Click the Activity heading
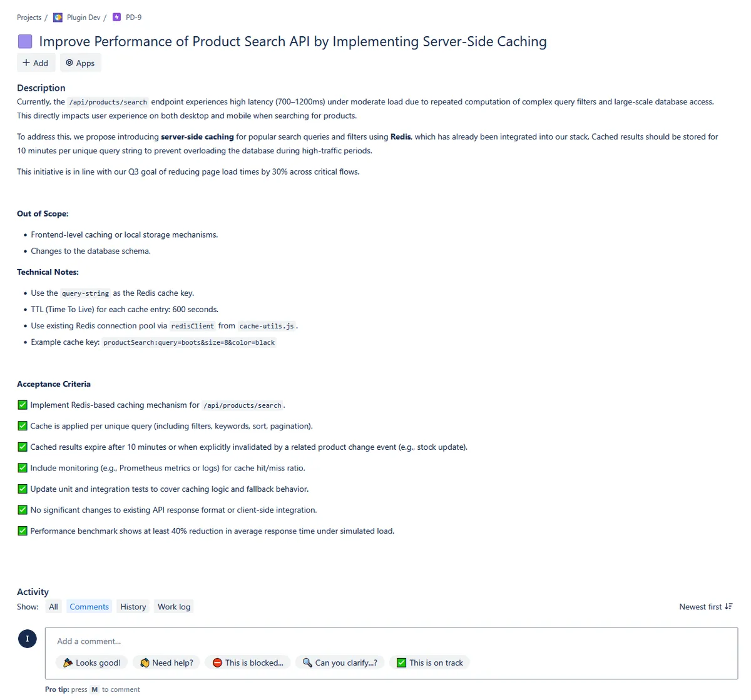This screenshot has width=751, height=700. 33,592
